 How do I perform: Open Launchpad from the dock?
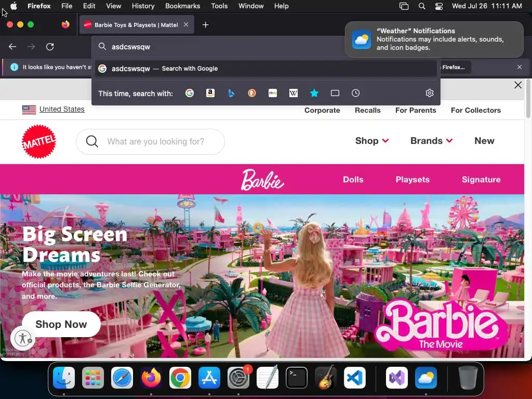click(x=93, y=378)
